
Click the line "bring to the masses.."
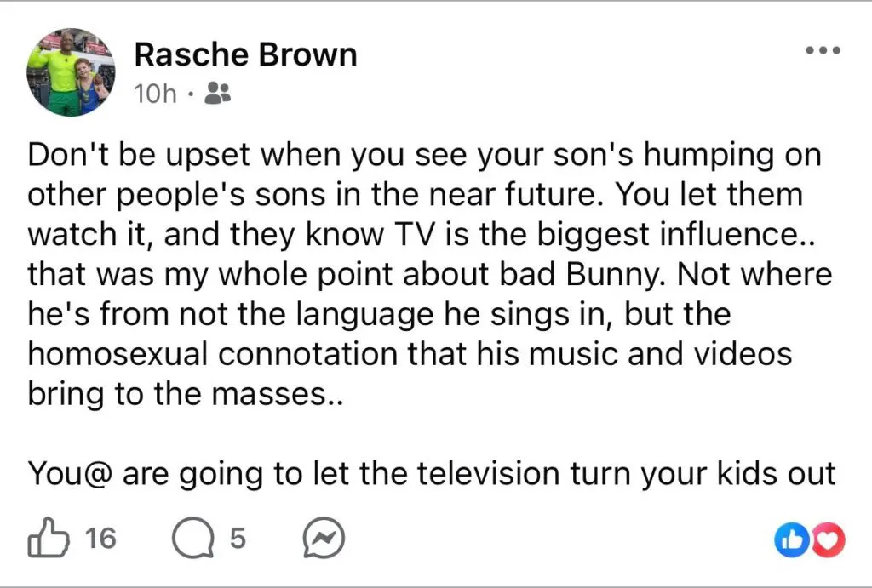[x=184, y=393]
